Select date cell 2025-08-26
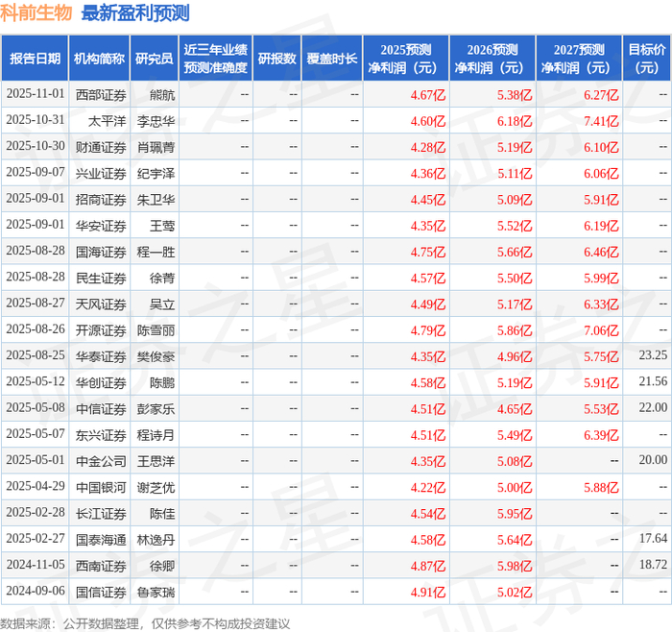Screen dimensions: 672x632 [36, 329]
